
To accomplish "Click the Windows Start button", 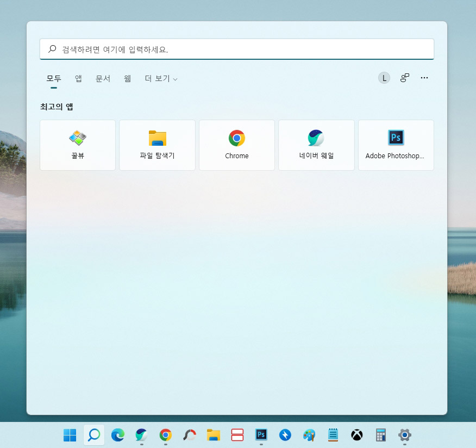I will click(x=70, y=435).
